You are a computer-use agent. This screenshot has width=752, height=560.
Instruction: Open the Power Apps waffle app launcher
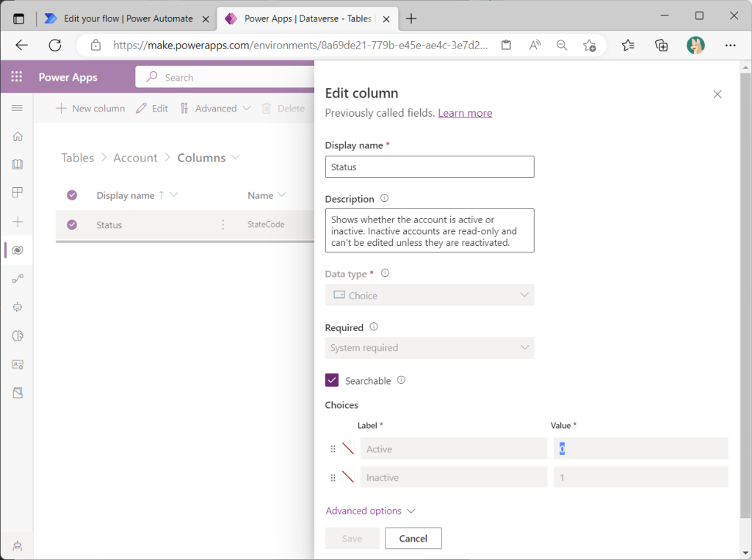coord(17,77)
